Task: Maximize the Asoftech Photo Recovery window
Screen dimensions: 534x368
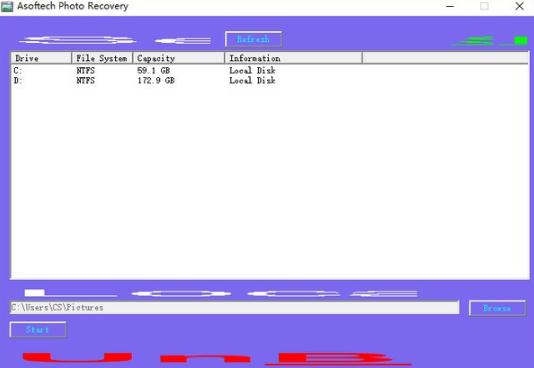Action: tap(484, 6)
